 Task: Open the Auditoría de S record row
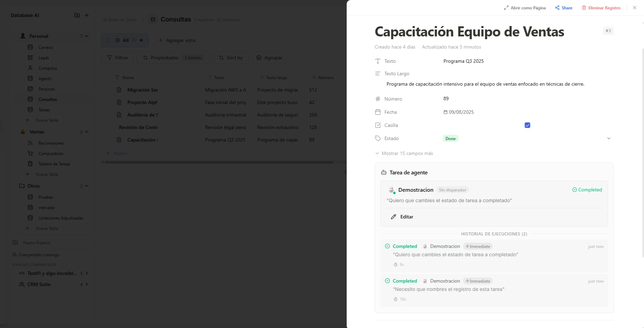(142, 115)
